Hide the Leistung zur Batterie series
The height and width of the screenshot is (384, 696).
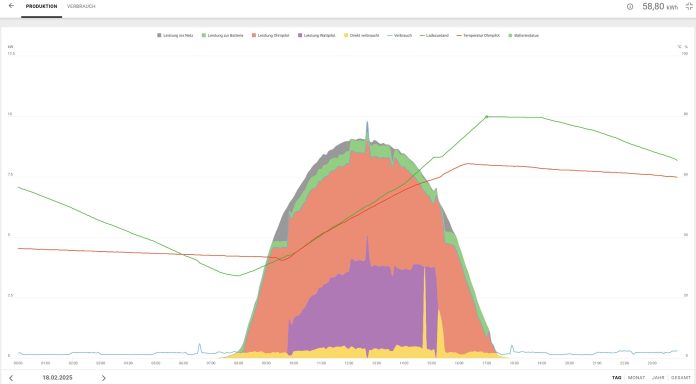(x=222, y=35)
